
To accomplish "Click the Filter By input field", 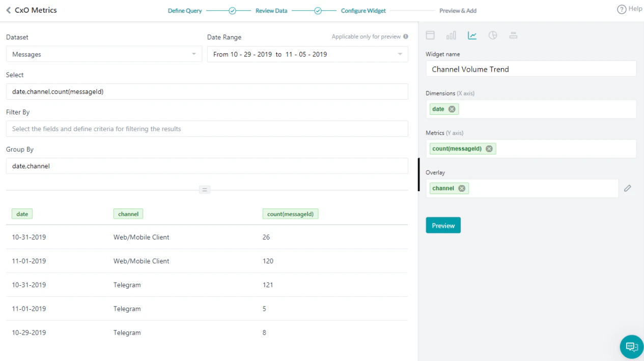I will click(207, 129).
